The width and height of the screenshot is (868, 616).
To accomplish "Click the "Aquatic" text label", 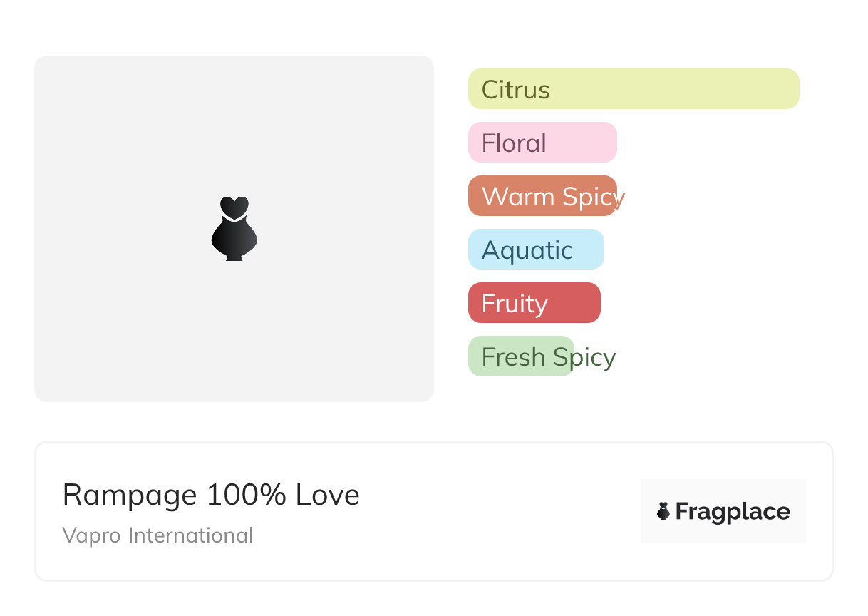I will 527,250.
